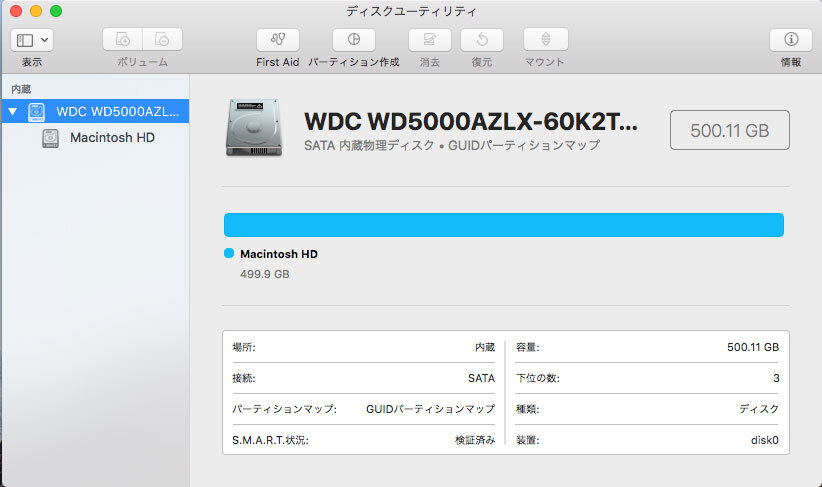Screen dimensions: 822x487
Task: Open the 情報 info panel
Action: click(x=791, y=39)
